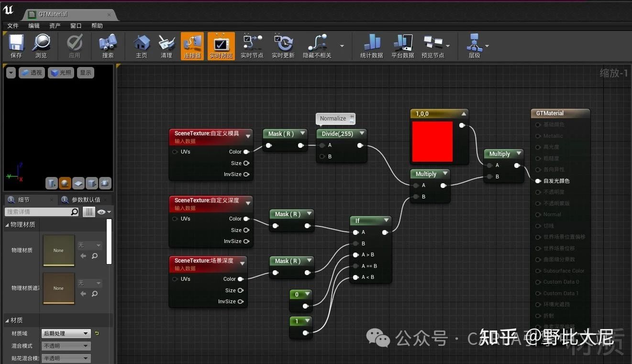Open the 材质域 后期处理 dropdown
632x364 pixels.
pyautogui.click(x=66, y=333)
